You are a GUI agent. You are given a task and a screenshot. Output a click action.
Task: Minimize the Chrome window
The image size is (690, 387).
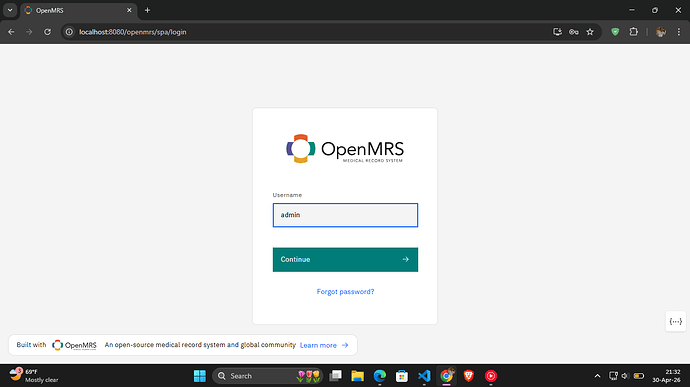coord(632,10)
